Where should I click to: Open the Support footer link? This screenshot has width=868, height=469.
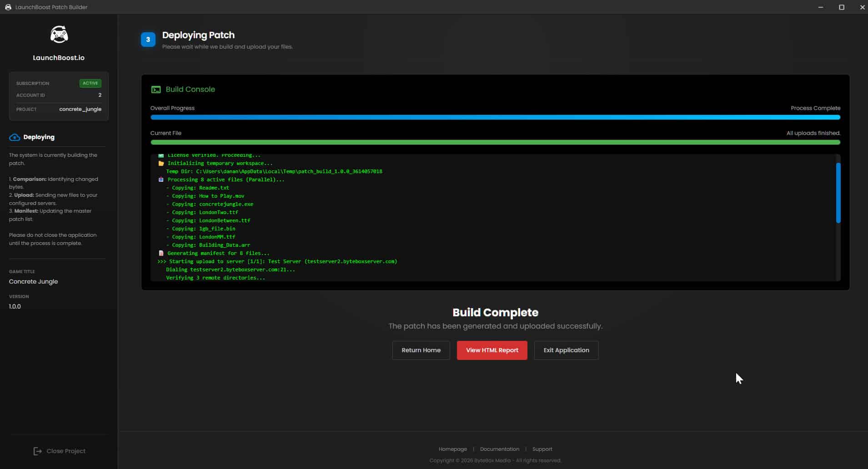(x=542, y=449)
